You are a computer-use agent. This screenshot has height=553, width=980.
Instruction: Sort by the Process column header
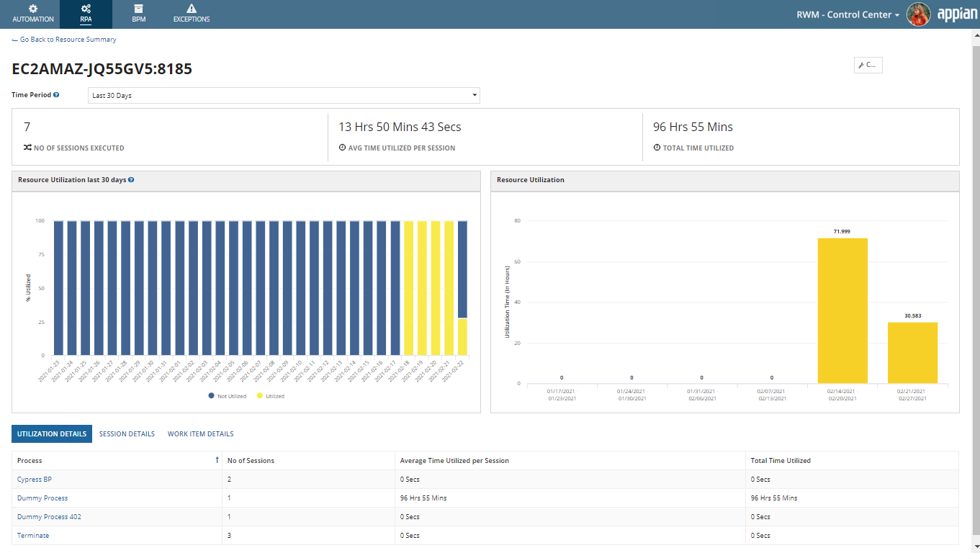[30, 460]
